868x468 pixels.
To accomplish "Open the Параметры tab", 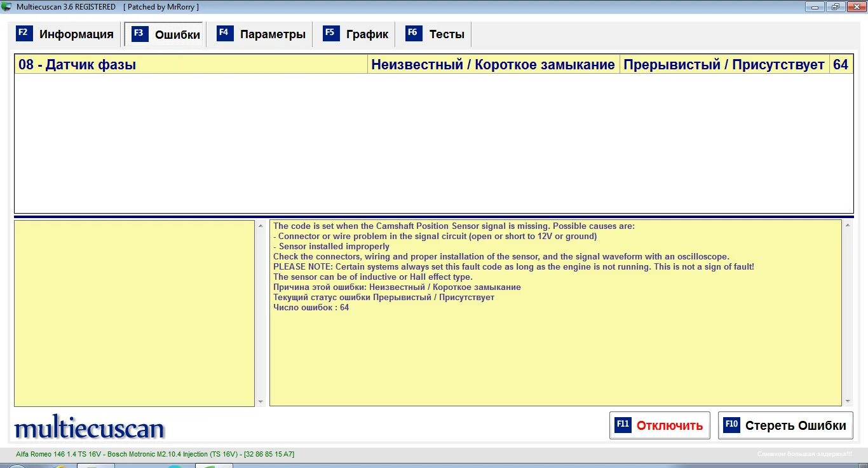I will click(x=261, y=34).
